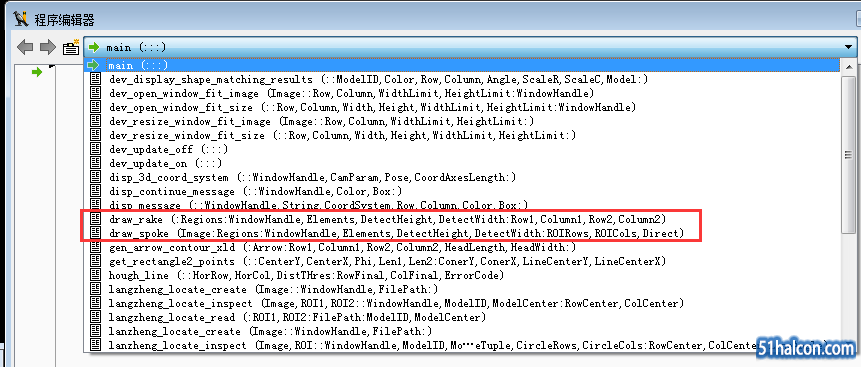Click the document icon beside draw_rake
This screenshot has height=367, width=861.
point(96,219)
